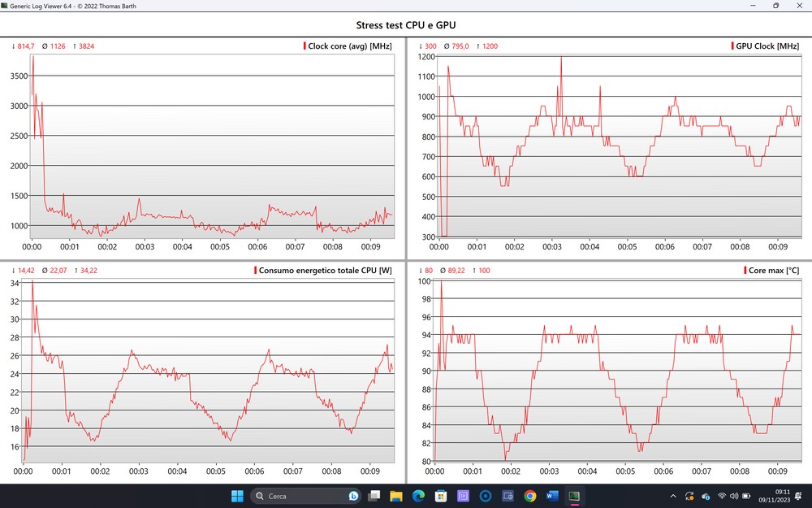Click the GPU Clock average value '795,0'
This screenshot has width=812, height=508.
(460, 46)
